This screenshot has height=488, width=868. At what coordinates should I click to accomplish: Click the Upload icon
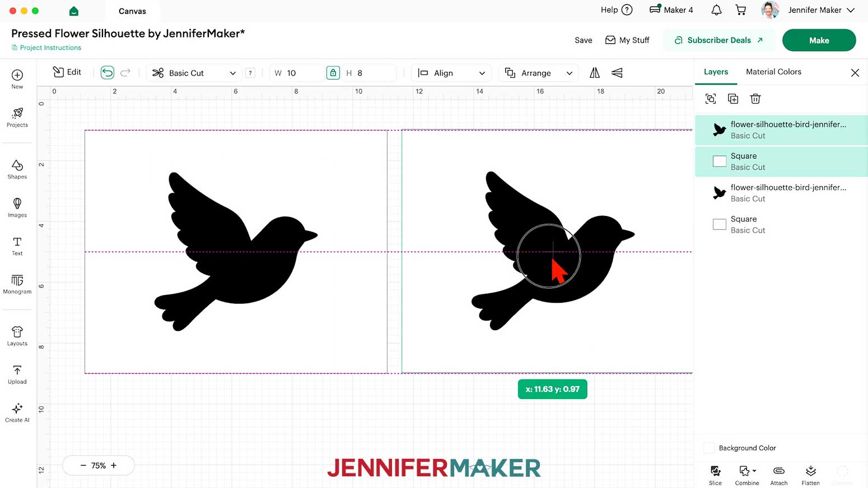[x=17, y=374]
